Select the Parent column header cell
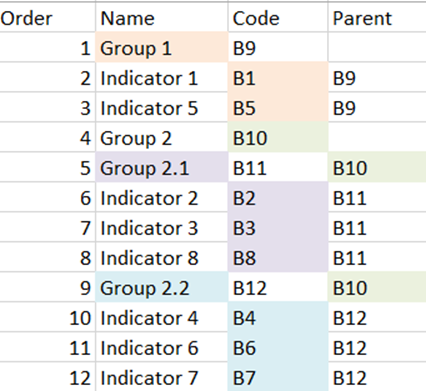This screenshot has width=426, height=391. point(377,17)
